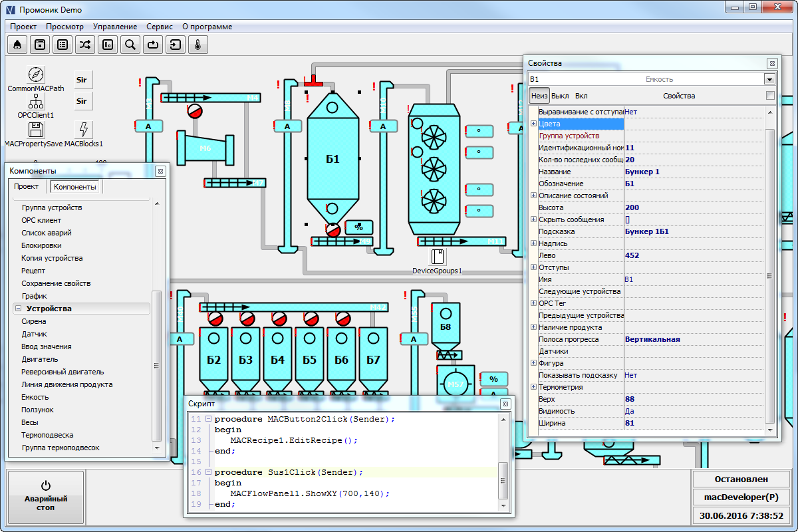Select the Б8 hopper on the diagram
This screenshot has height=532, width=798.
(x=446, y=327)
